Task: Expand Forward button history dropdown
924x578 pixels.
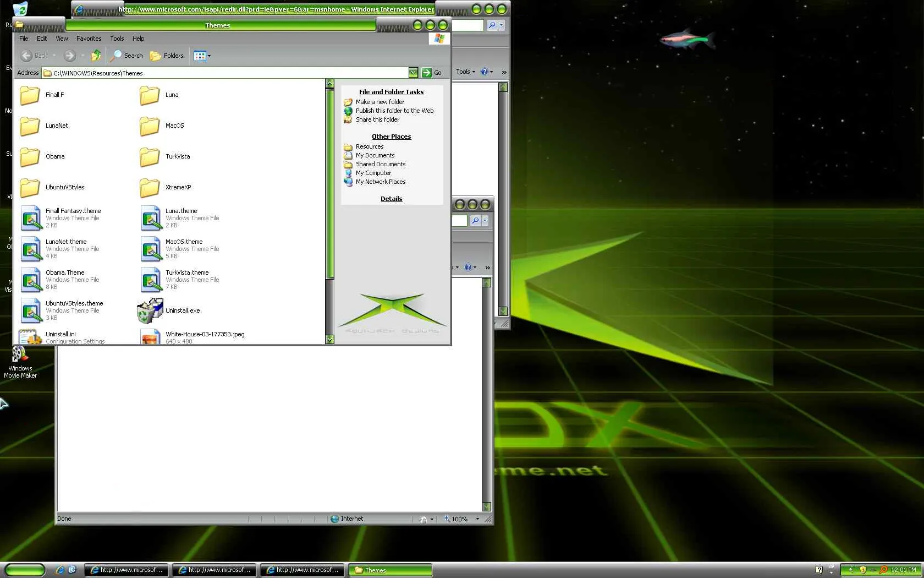Action: 82,56
